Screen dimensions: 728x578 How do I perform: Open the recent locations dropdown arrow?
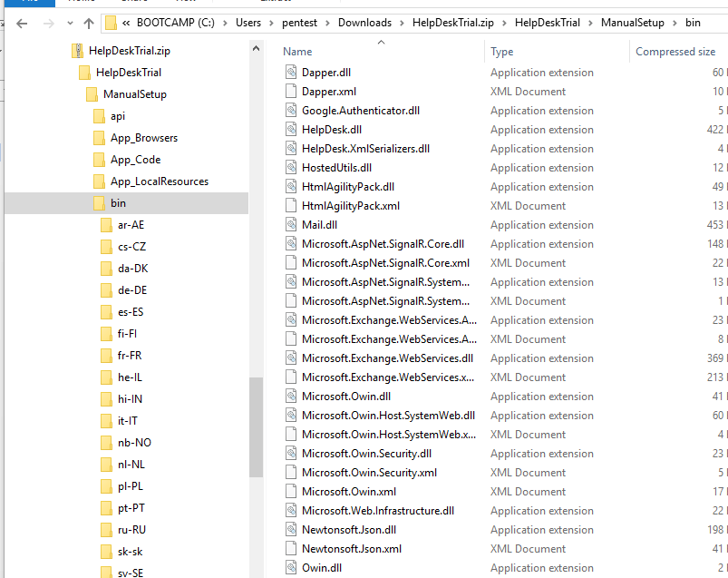click(68, 23)
